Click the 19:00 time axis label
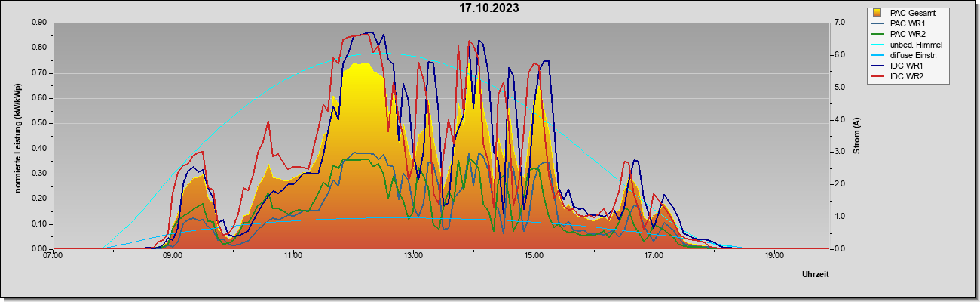The height and width of the screenshot is (302, 980). pos(774,256)
